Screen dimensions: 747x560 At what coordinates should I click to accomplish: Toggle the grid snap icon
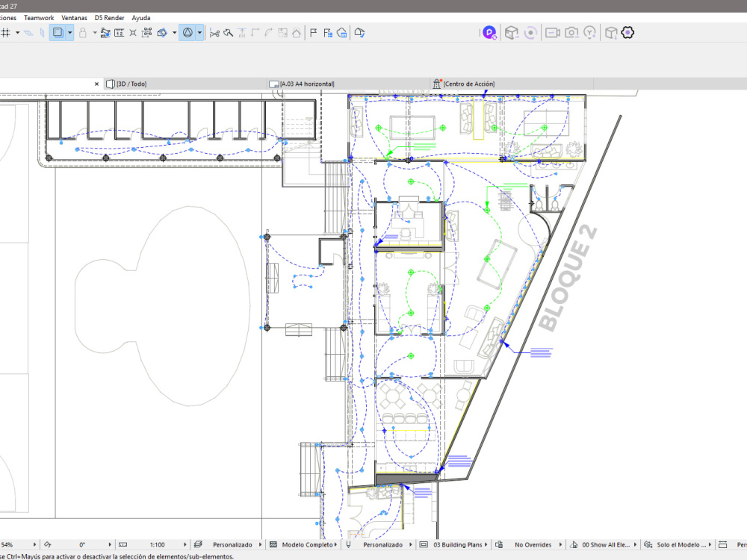click(x=6, y=33)
